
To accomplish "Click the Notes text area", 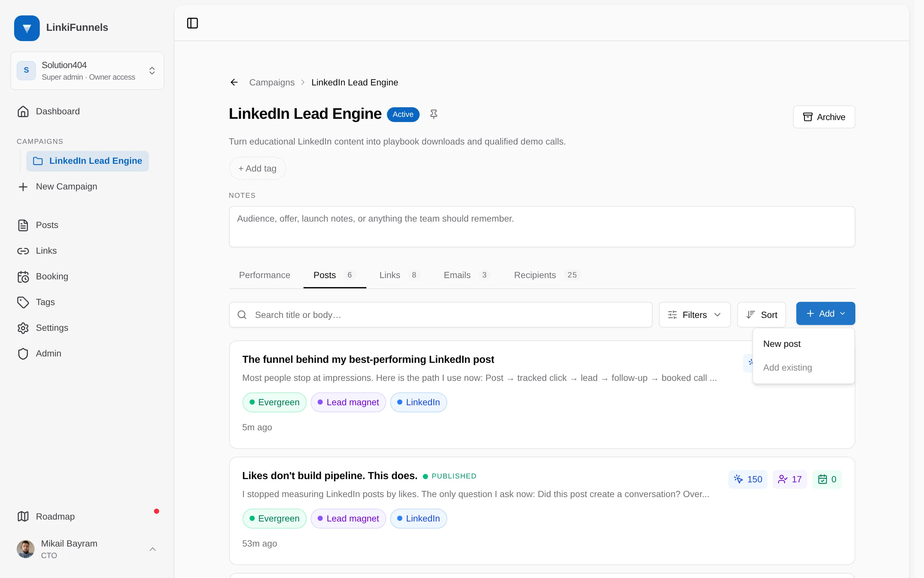I will coord(542,227).
